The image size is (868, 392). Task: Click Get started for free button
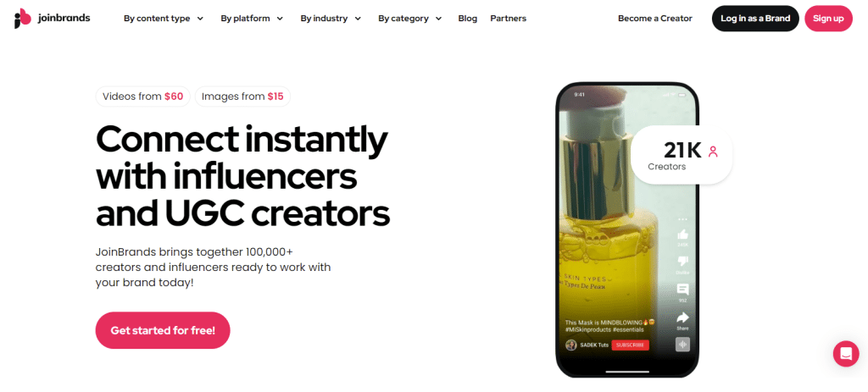163,331
